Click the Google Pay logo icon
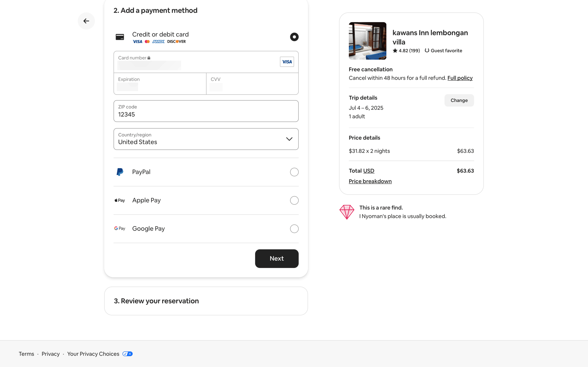Screen dimensions: 588x367 120,228
